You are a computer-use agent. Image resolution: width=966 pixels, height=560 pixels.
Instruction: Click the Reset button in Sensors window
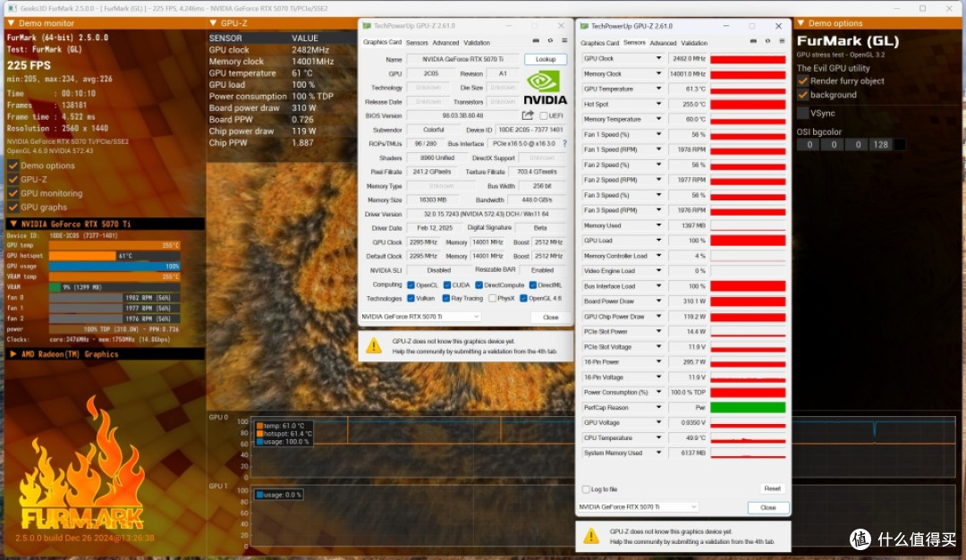click(x=772, y=488)
